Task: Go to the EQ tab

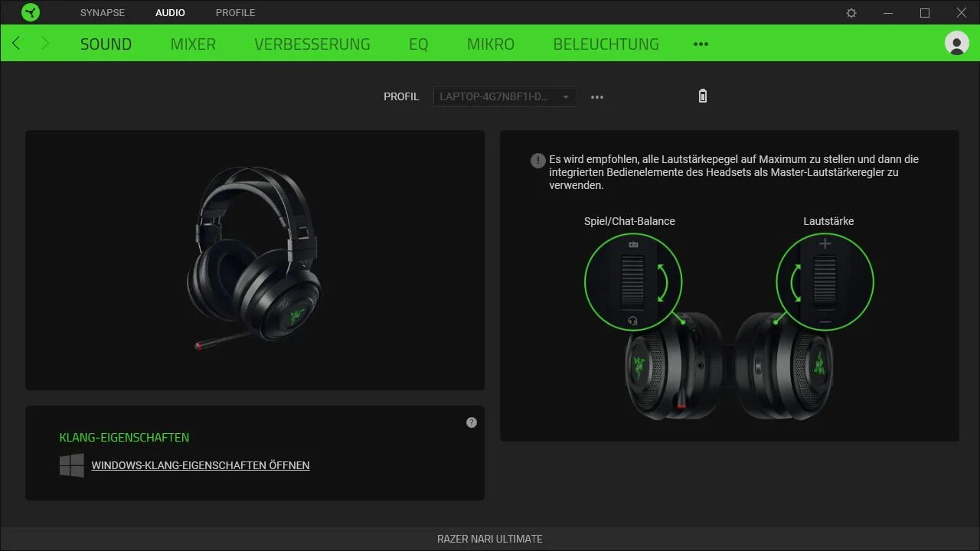Action: point(419,44)
